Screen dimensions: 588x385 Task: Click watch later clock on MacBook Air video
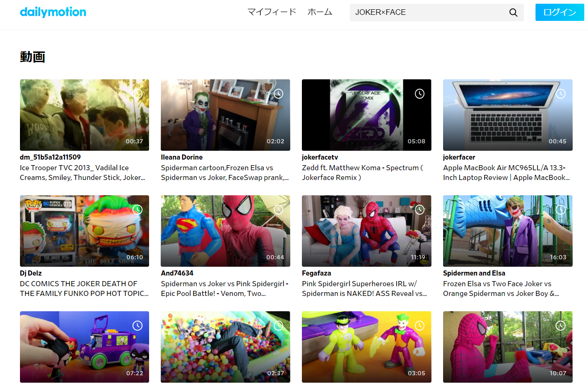tap(561, 94)
